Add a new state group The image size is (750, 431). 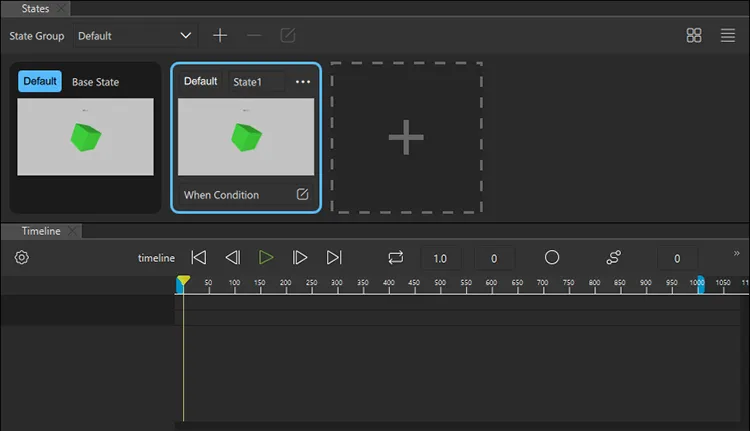pyautogui.click(x=220, y=35)
